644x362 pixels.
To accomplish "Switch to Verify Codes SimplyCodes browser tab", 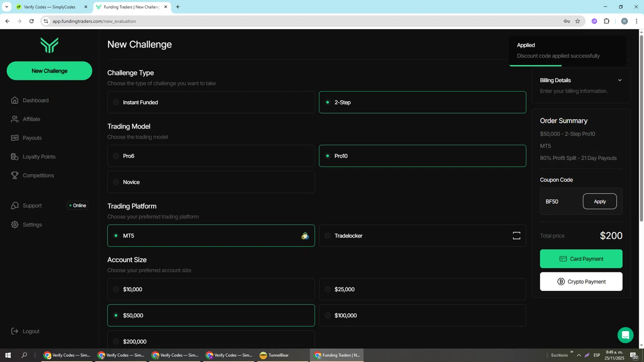I will (x=49, y=7).
